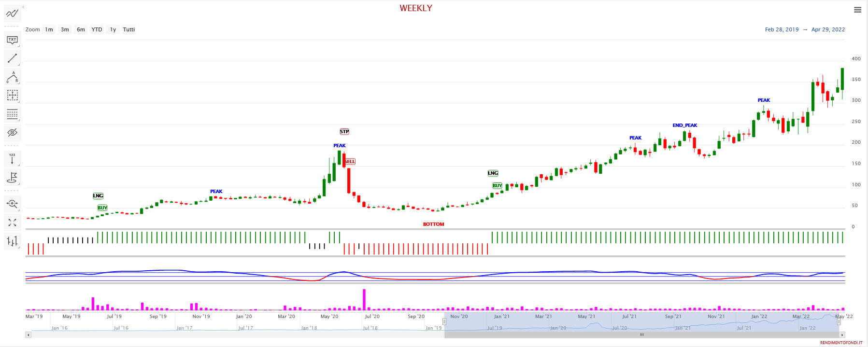
Task: Click the Feb 28, 2019 start date field
Action: 782,29
